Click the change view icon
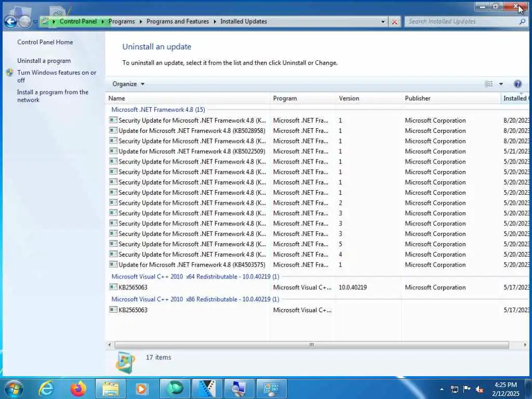Screen dimensions: 532x399 [x=489, y=84]
